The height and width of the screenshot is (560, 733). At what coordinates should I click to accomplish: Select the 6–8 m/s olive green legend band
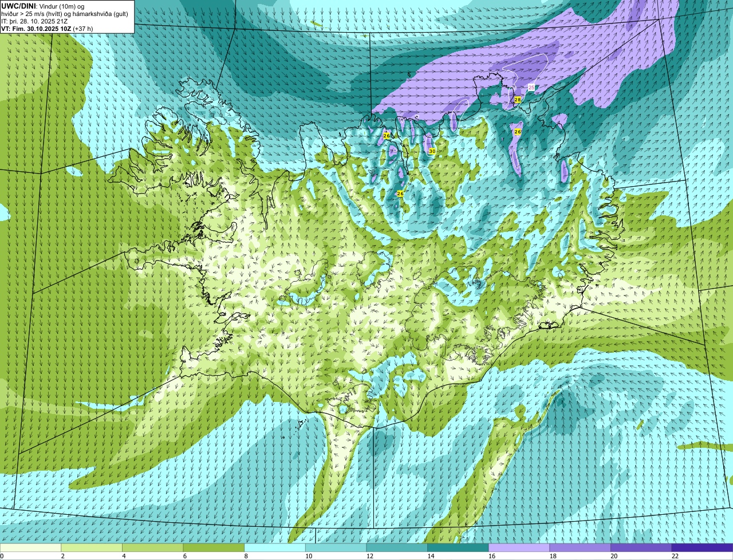(214, 547)
